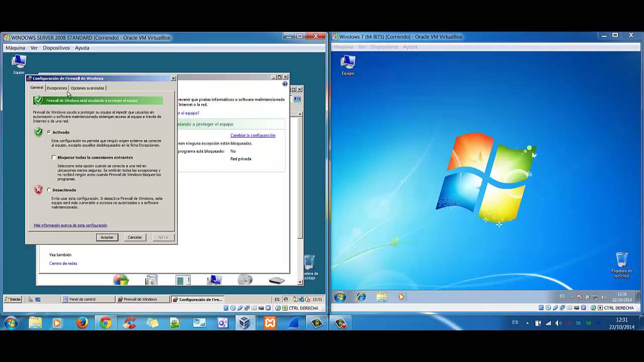Click the host Windows Start orb
The height and width of the screenshot is (362, 644).
tap(11, 322)
